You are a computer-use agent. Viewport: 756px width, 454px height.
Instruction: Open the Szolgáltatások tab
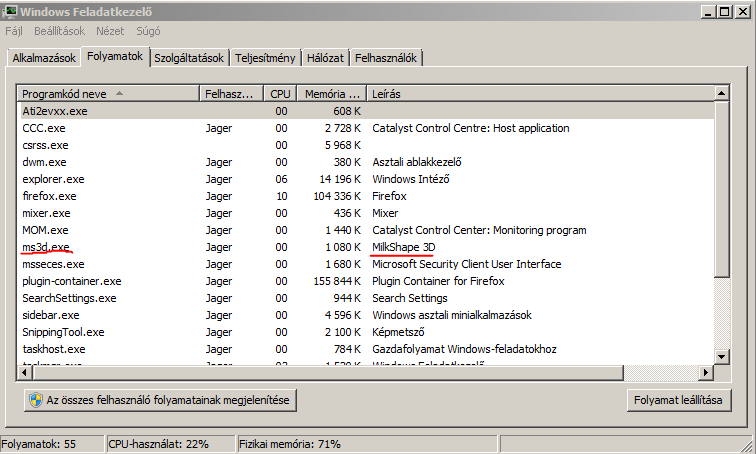(189, 58)
